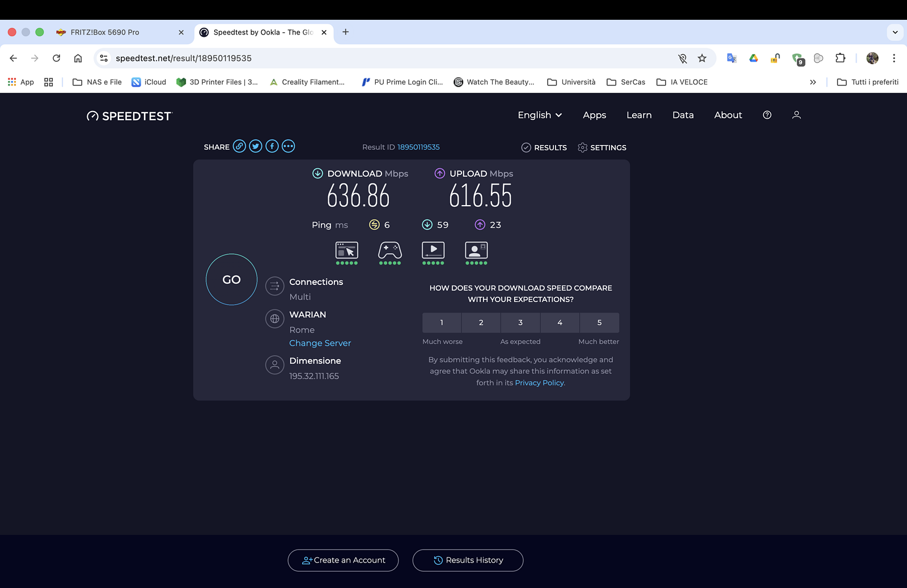907x588 pixels.
Task: Go to the browser home page
Action: click(x=78, y=58)
